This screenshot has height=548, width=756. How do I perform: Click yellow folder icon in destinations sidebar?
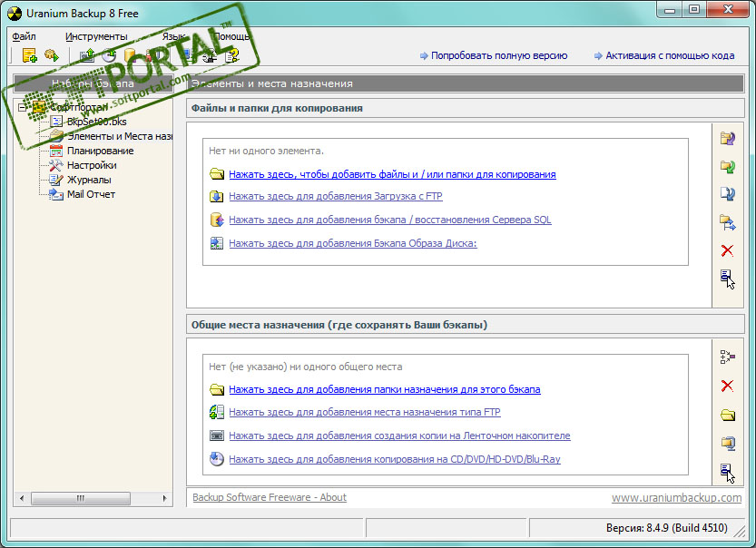(728, 415)
